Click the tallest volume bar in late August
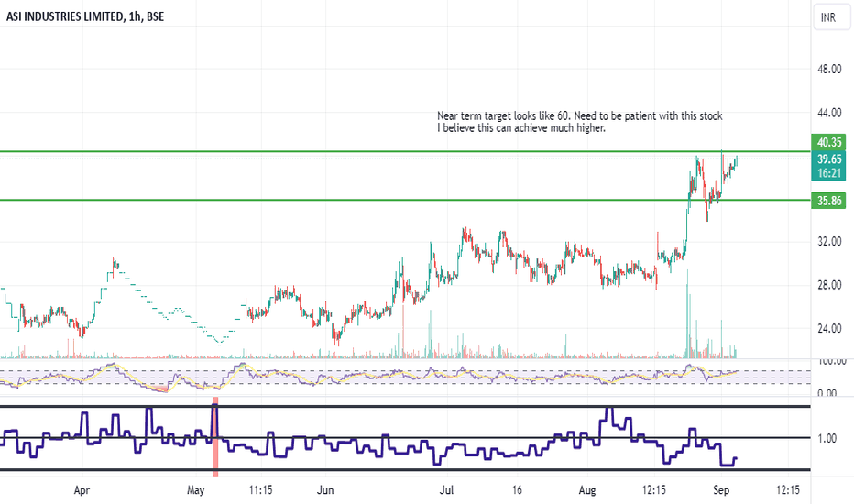Screen dimensions: 854x504 (x=687, y=313)
